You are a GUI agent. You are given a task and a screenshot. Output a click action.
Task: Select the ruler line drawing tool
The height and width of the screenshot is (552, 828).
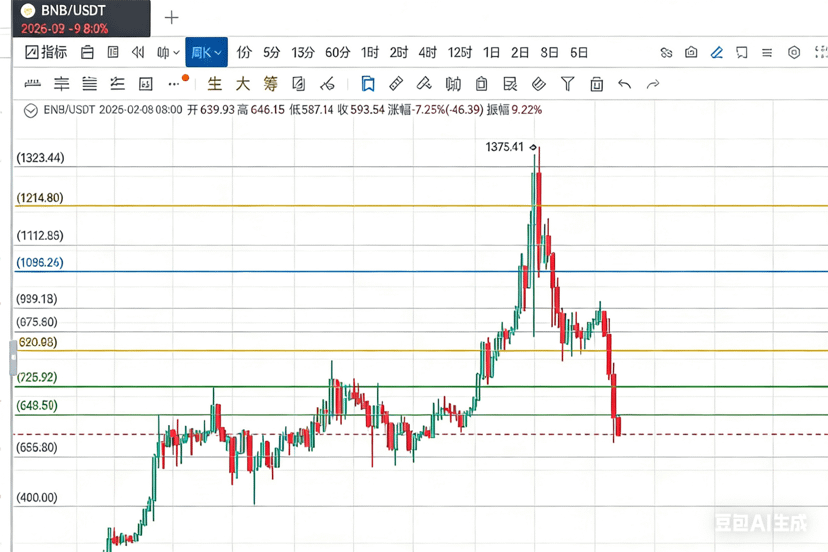coord(33,83)
